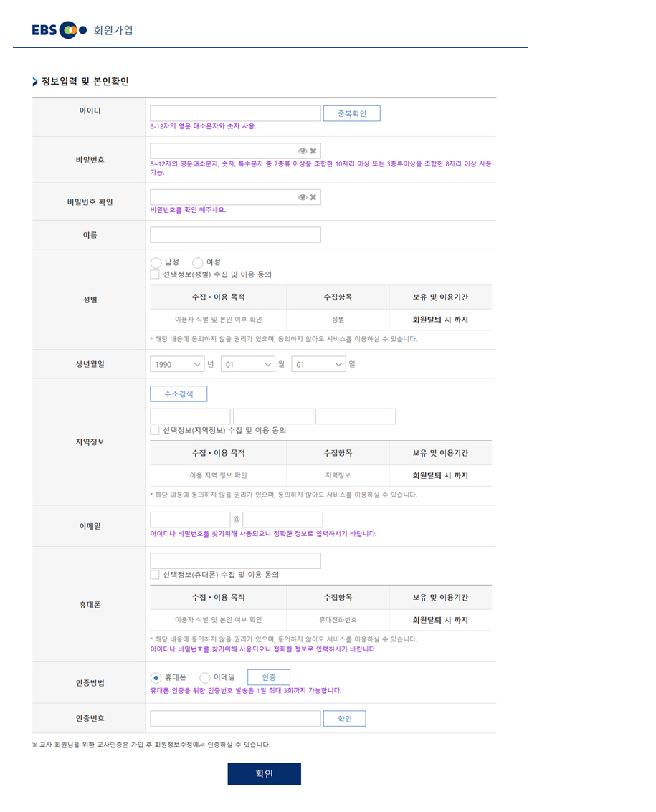Image resolution: width=656 pixels, height=812 pixels.
Task: Click the 중복확인 ID check button
Action: [351, 113]
